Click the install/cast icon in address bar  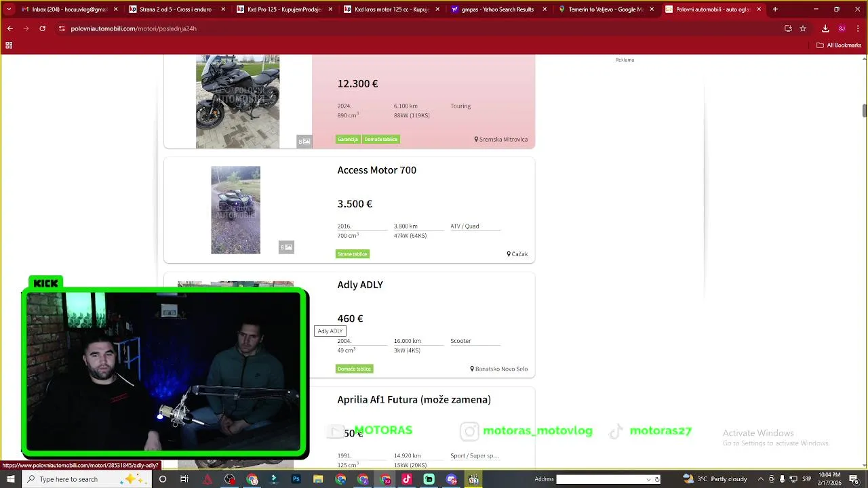point(788,28)
